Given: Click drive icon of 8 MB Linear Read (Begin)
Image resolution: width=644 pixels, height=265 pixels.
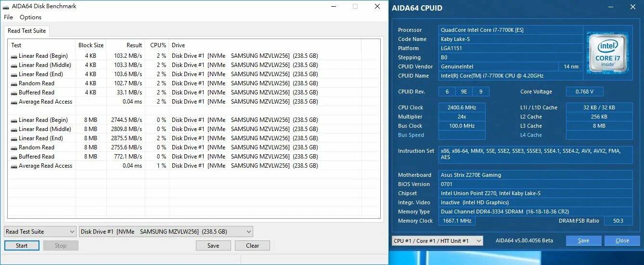Looking at the screenshot, I should (14, 120).
